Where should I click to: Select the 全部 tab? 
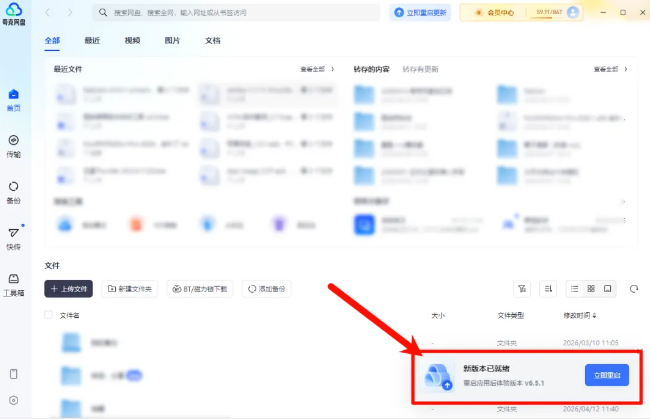[x=52, y=41]
